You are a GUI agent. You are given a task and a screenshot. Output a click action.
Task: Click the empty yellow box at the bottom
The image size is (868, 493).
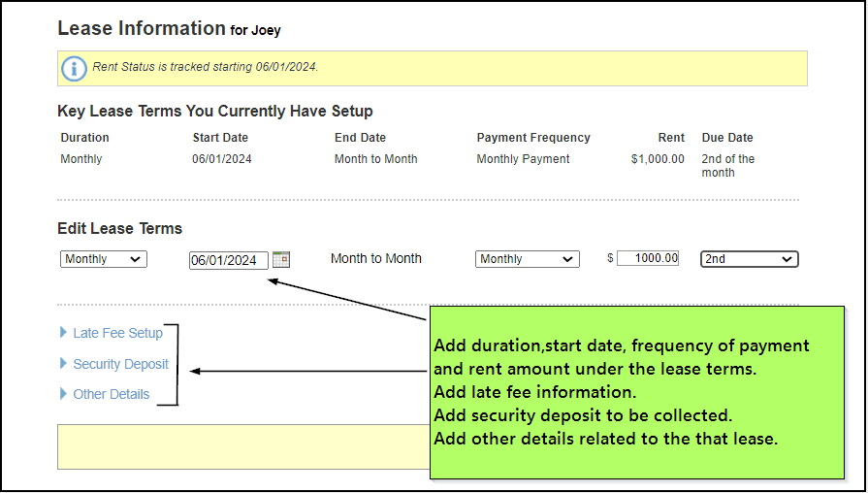point(242,446)
